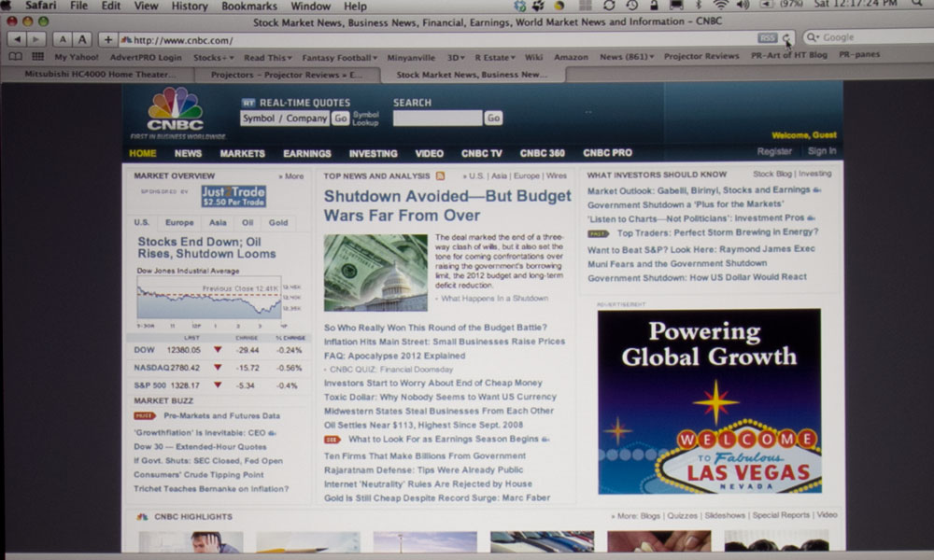This screenshot has height=560, width=934.
Task: Click the Google magnifier icon in search field
Action: [812, 37]
